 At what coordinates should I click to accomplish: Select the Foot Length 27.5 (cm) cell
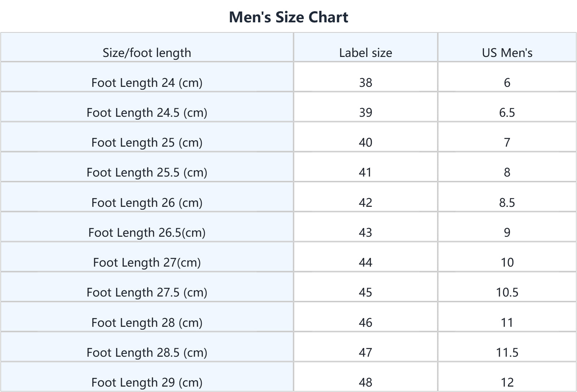tap(147, 292)
